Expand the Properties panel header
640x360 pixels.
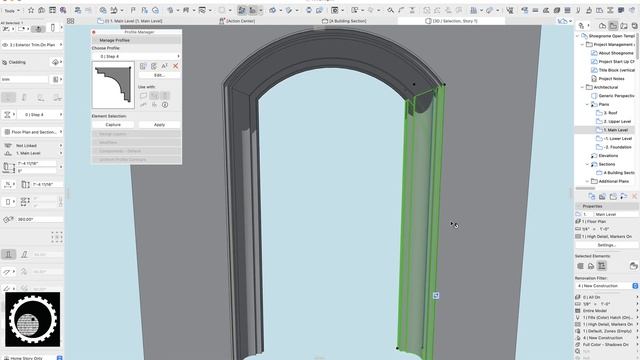pos(607,207)
